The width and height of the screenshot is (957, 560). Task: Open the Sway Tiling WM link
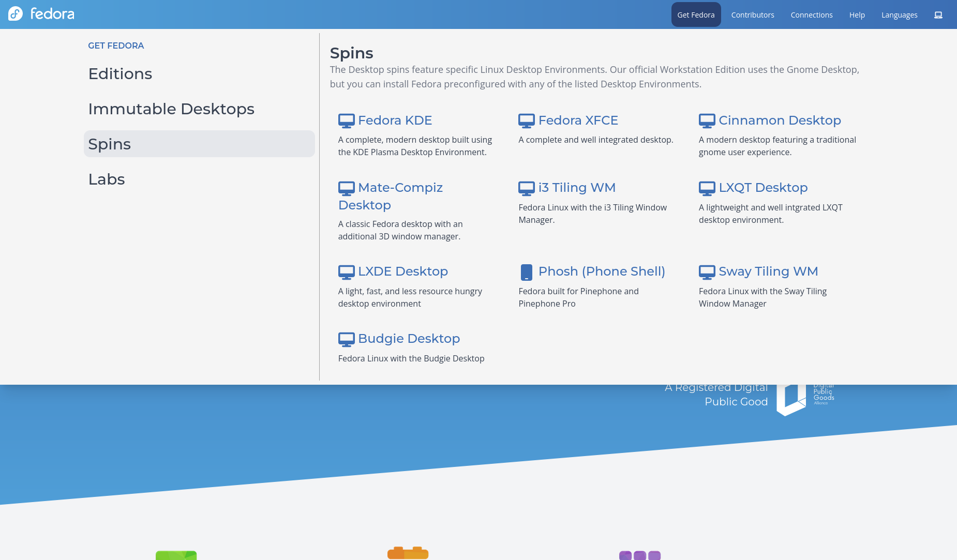(768, 271)
